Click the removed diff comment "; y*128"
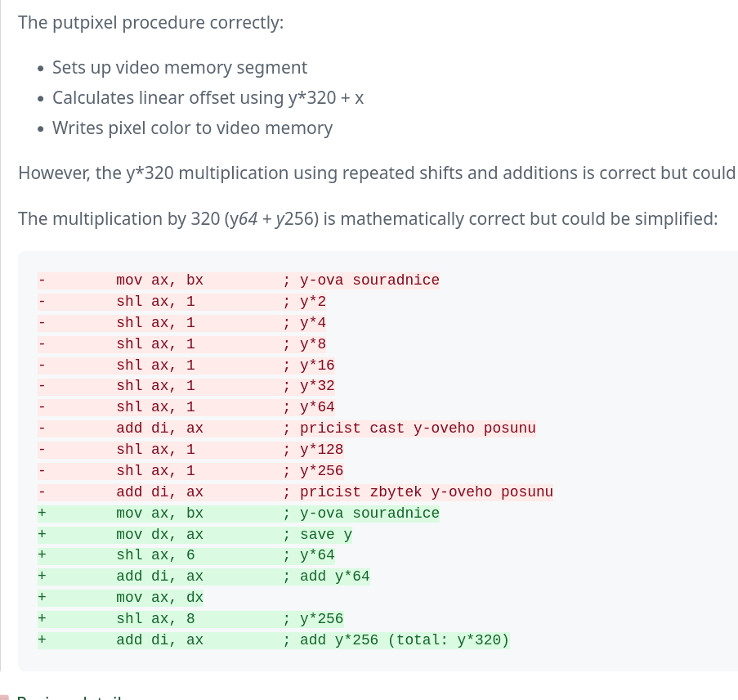Viewport: 738px width, 700px height. [x=313, y=450]
